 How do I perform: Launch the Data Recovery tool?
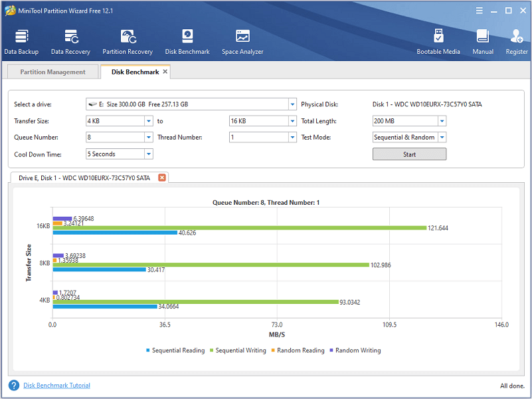click(70, 43)
